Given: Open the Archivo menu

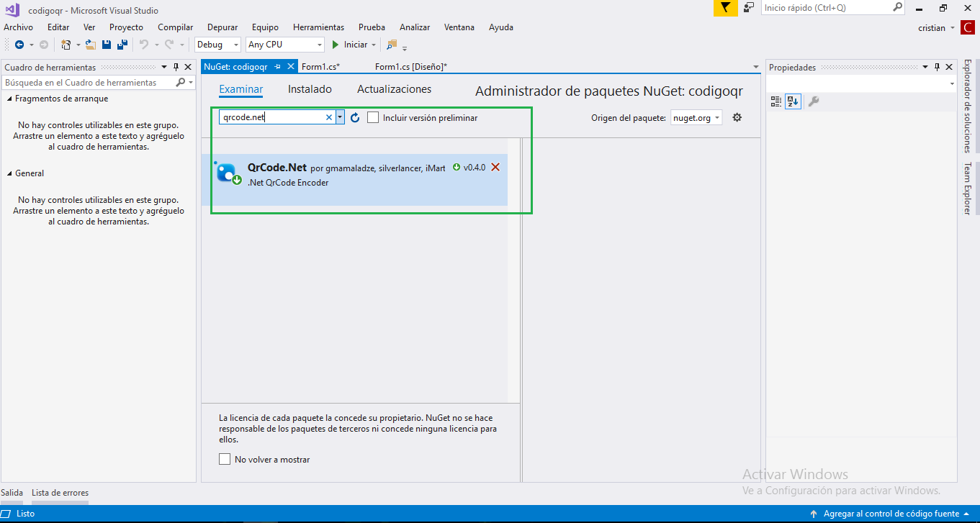Looking at the screenshot, I should 18,27.
